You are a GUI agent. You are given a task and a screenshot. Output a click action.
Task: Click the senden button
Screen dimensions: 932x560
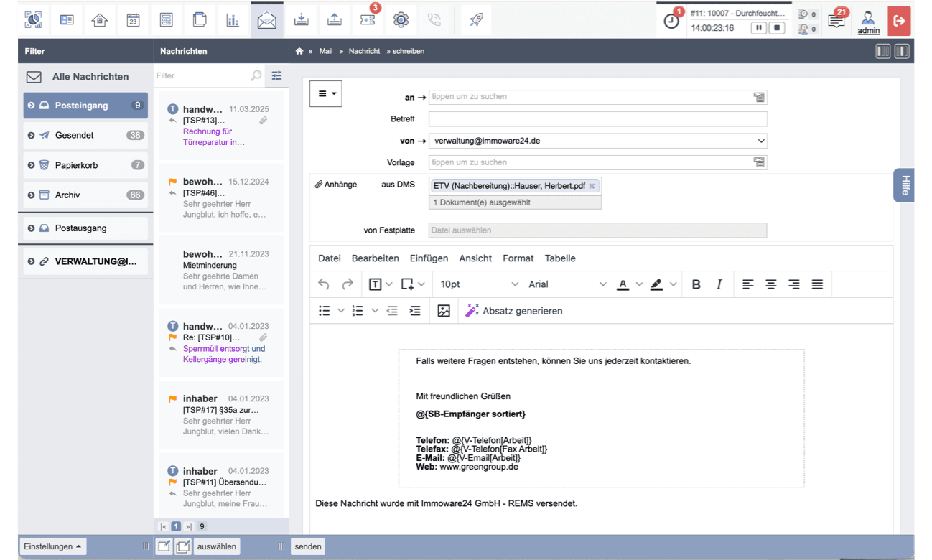[308, 546]
